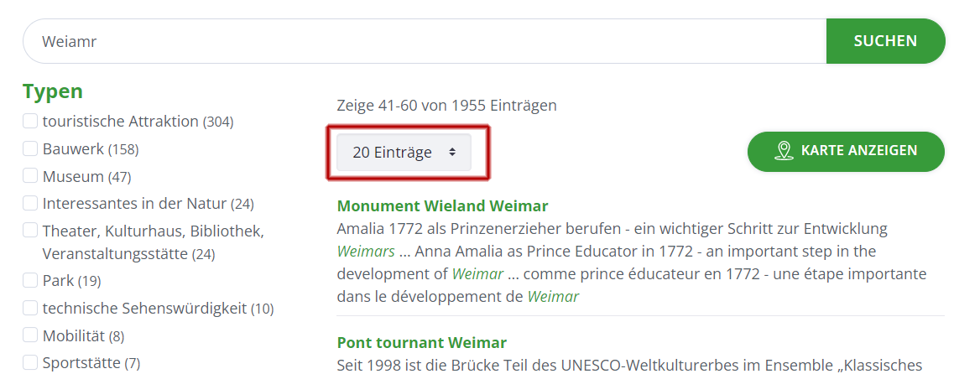Enable technische Sehenswürdigkeit checkbox
The height and width of the screenshot is (374, 980).
pyautogui.click(x=30, y=308)
